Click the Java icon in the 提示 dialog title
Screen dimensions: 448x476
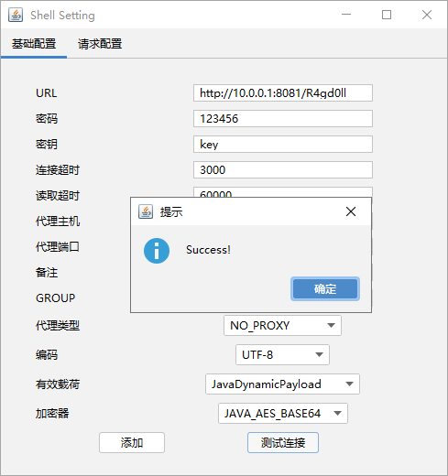pos(146,211)
